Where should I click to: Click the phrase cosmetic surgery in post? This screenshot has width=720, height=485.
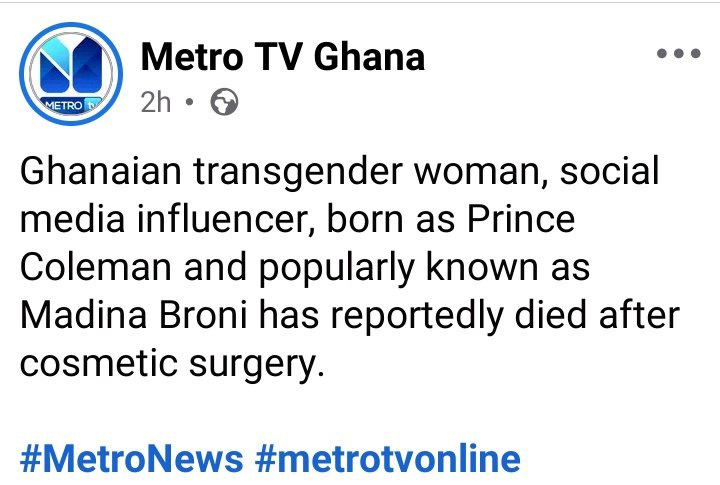tap(172, 364)
